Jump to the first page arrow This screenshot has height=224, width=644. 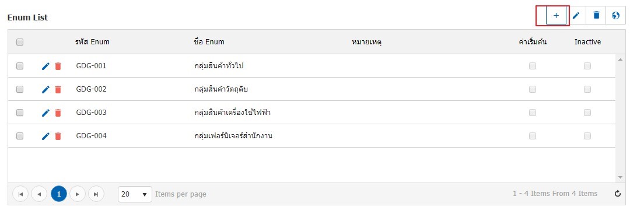click(20, 194)
